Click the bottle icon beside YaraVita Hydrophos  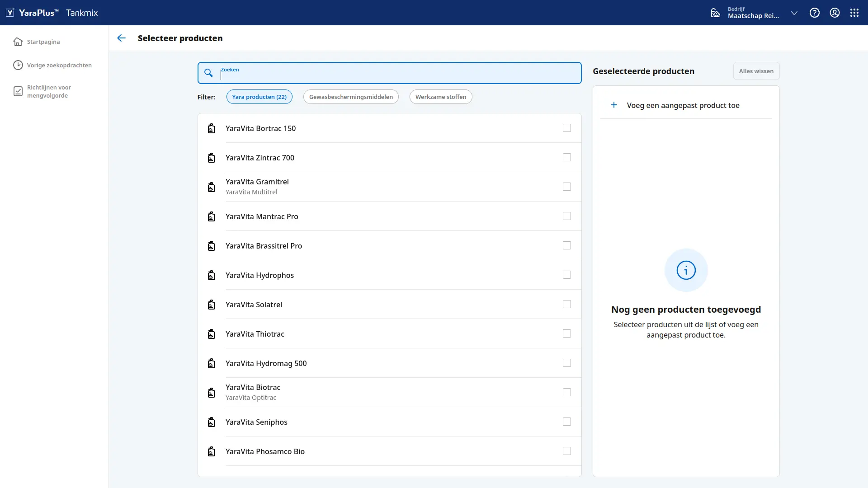tap(211, 275)
